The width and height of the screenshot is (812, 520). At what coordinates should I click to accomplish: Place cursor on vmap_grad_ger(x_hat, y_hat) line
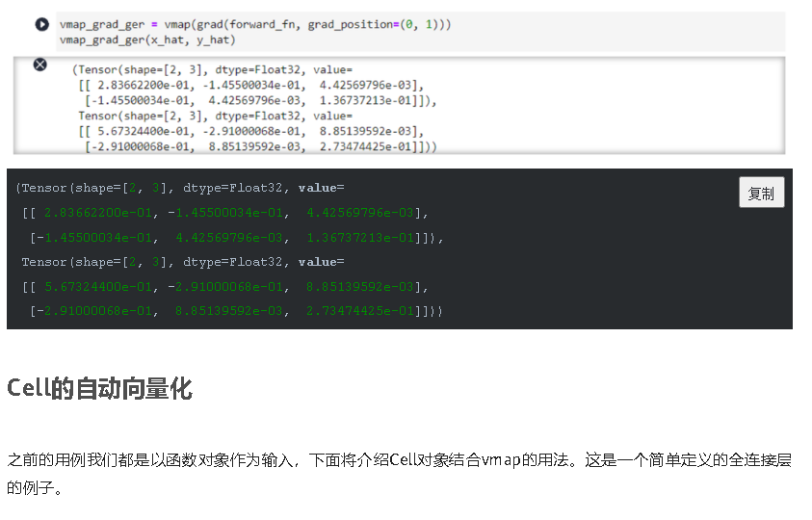146,39
